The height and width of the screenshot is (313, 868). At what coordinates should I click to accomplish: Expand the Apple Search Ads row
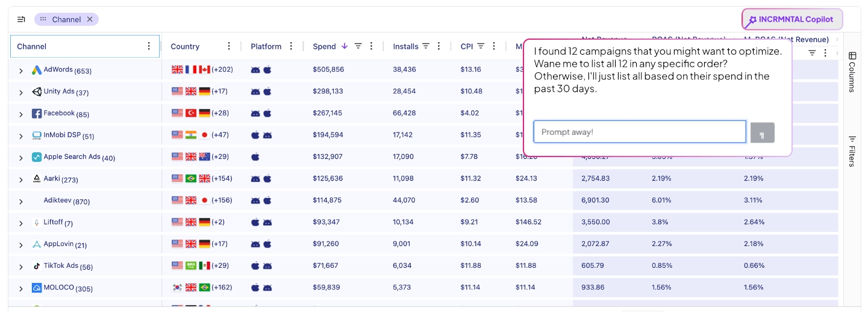coord(20,158)
